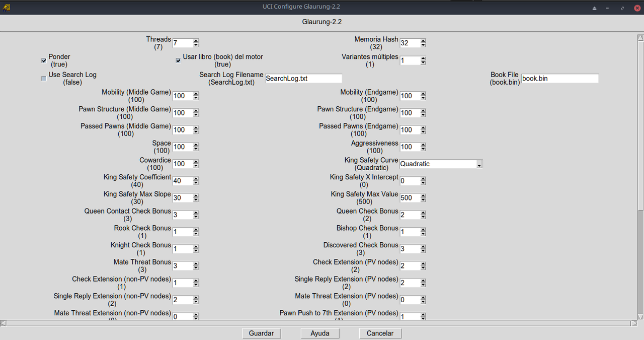The width and height of the screenshot is (644, 340).
Task: Increase Mate Threat Extension (PV nodes) up arrow
Action: [x=423, y=298]
